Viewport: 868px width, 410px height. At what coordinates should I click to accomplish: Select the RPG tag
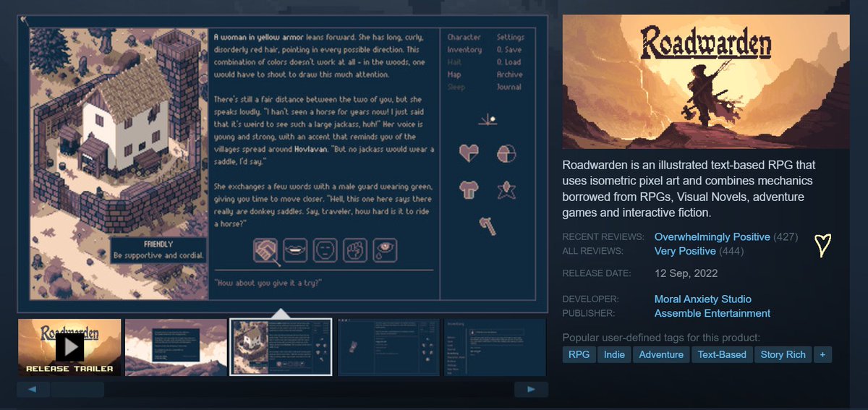(579, 354)
